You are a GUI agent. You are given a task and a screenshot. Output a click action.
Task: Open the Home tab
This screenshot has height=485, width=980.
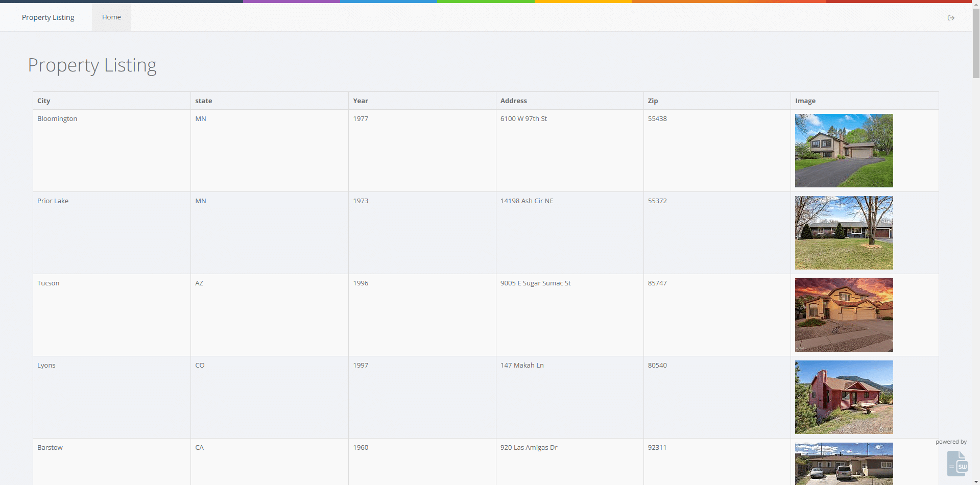[111, 17]
